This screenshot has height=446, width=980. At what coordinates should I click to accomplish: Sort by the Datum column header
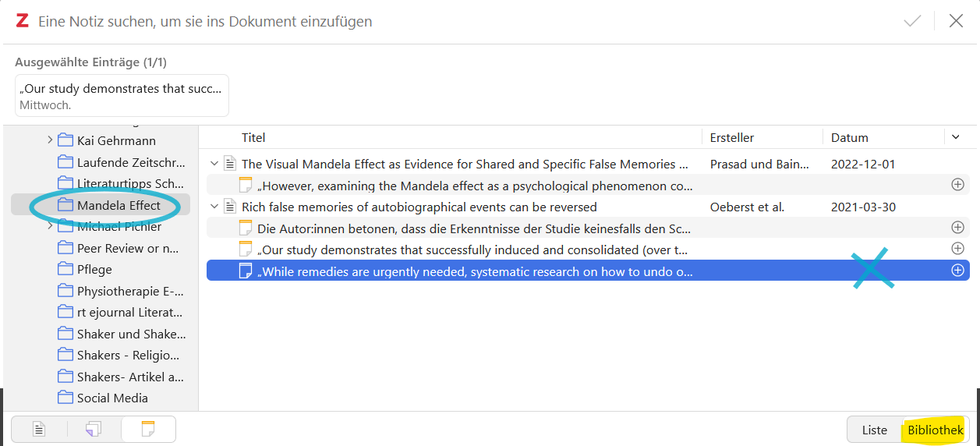click(x=849, y=137)
